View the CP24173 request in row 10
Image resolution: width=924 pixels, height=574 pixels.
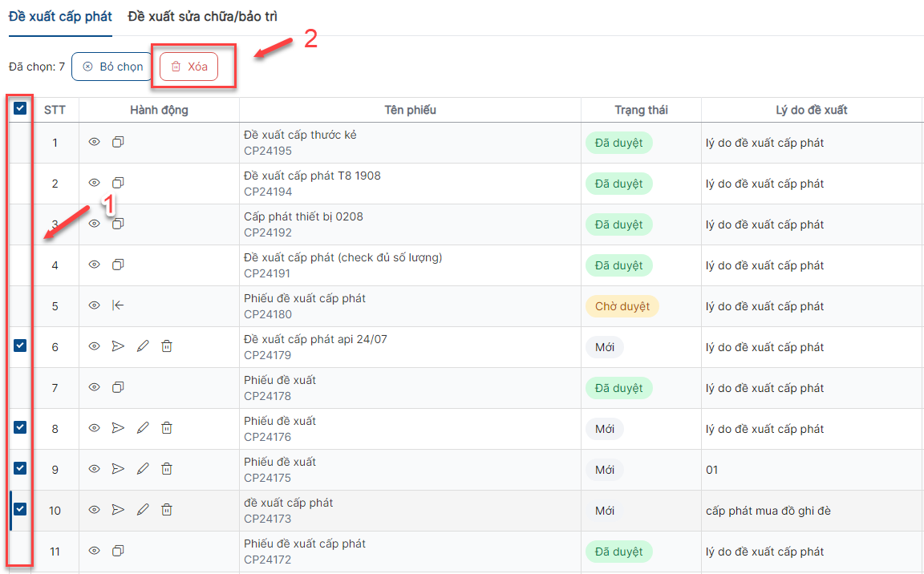[95, 509]
